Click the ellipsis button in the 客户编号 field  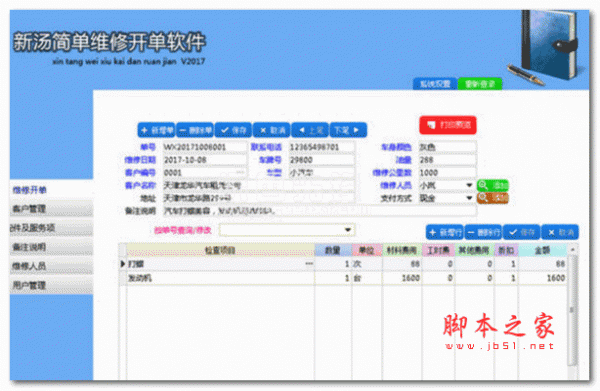(x=240, y=173)
